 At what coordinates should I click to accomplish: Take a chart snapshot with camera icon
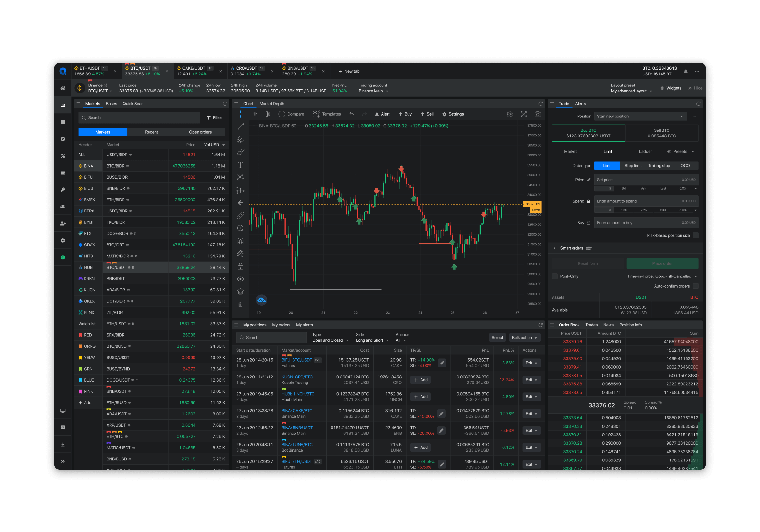coord(538,114)
